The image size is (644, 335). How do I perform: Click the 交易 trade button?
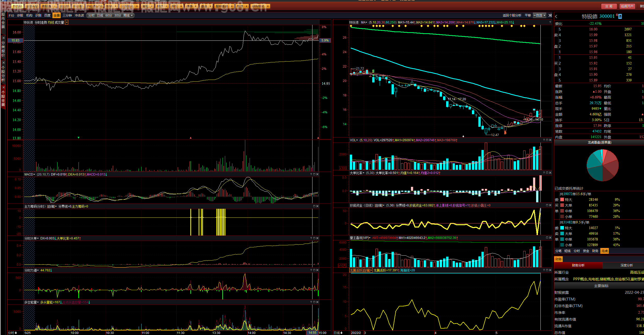tap(609, 6)
